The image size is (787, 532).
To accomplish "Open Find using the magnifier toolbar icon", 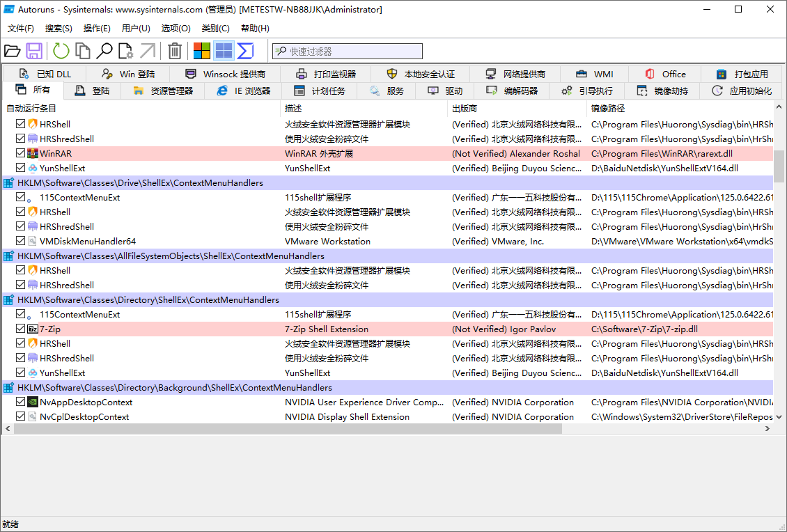I will click(104, 51).
